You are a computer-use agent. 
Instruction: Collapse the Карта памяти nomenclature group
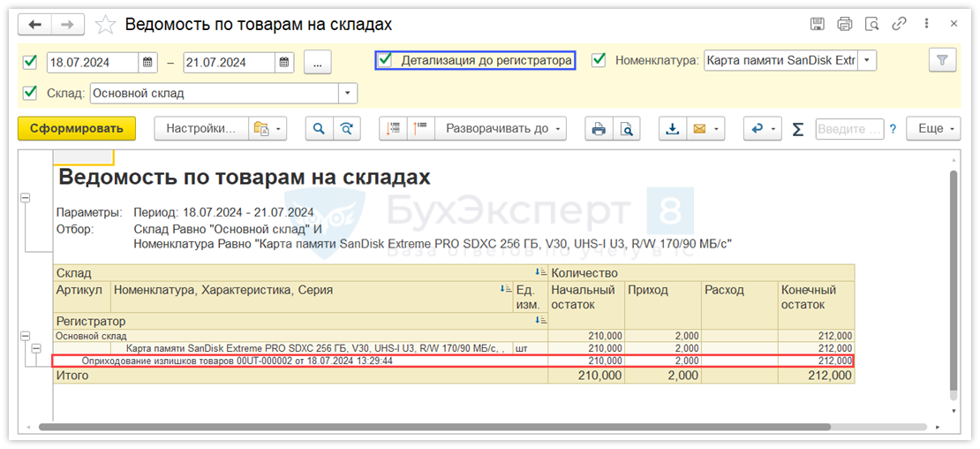(x=37, y=348)
